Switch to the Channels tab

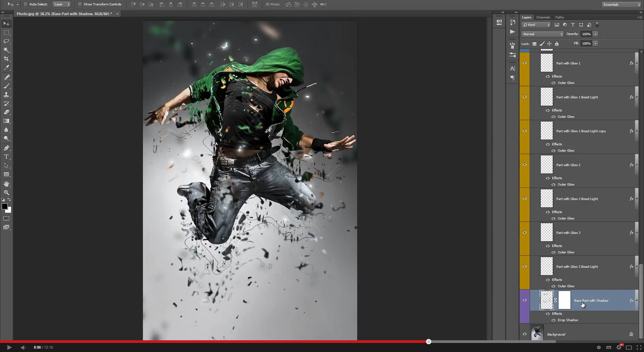(543, 17)
